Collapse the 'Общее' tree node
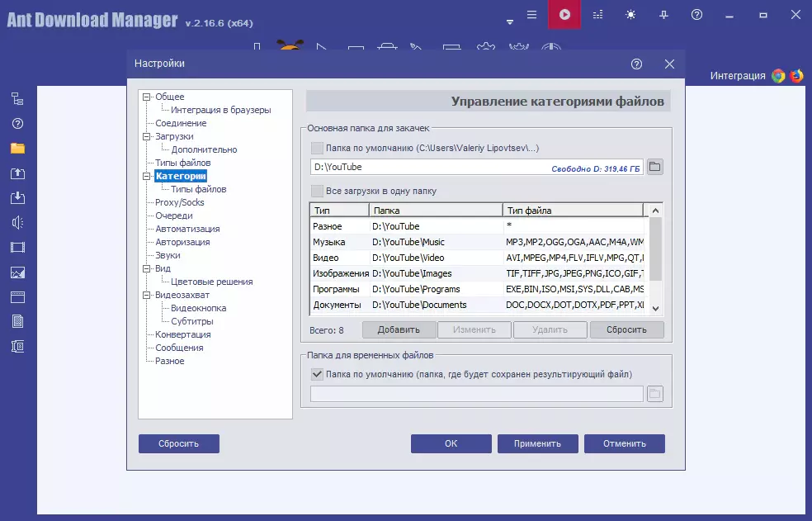Screen dimensions: 812x521 (147, 97)
